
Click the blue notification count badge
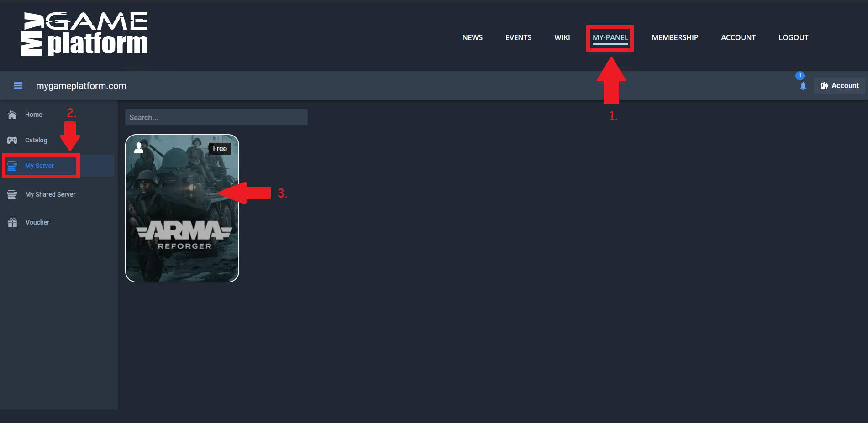(x=800, y=76)
